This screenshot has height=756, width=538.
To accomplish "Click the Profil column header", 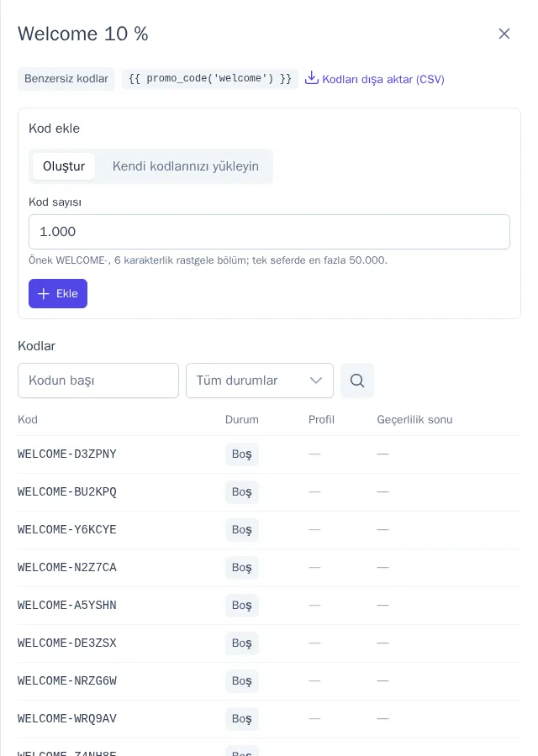I will pos(321,419).
